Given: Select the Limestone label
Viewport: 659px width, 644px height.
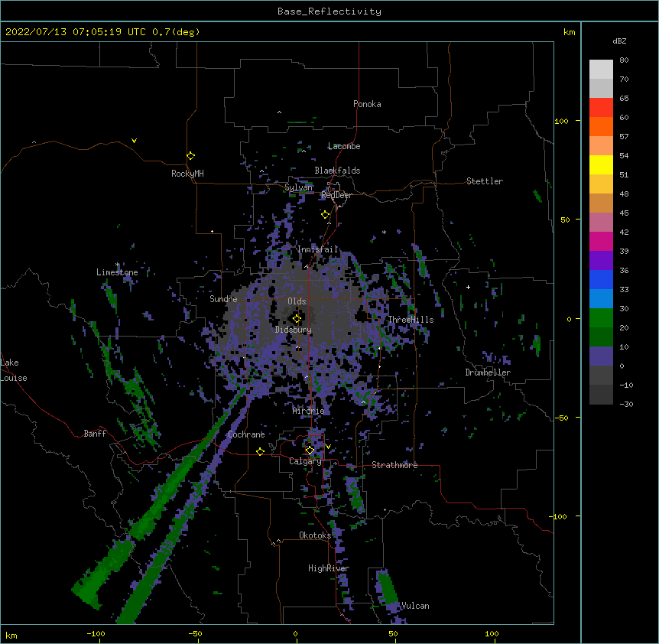Looking at the screenshot, I should point(117,272).
